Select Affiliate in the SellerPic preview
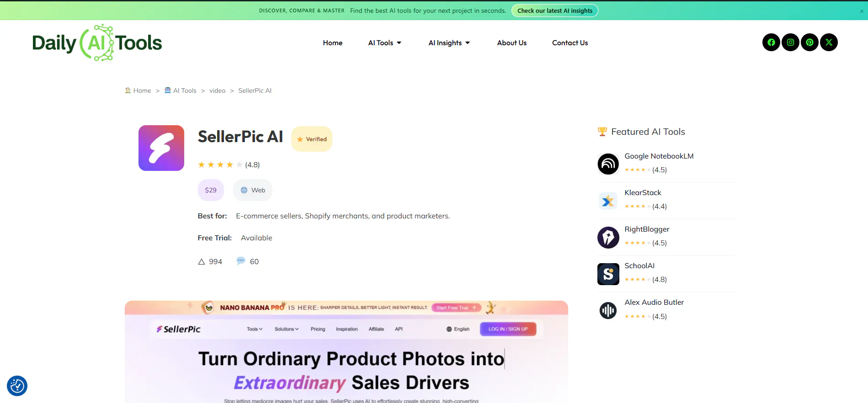Screen dimensions: 868x403 point(377,329)
